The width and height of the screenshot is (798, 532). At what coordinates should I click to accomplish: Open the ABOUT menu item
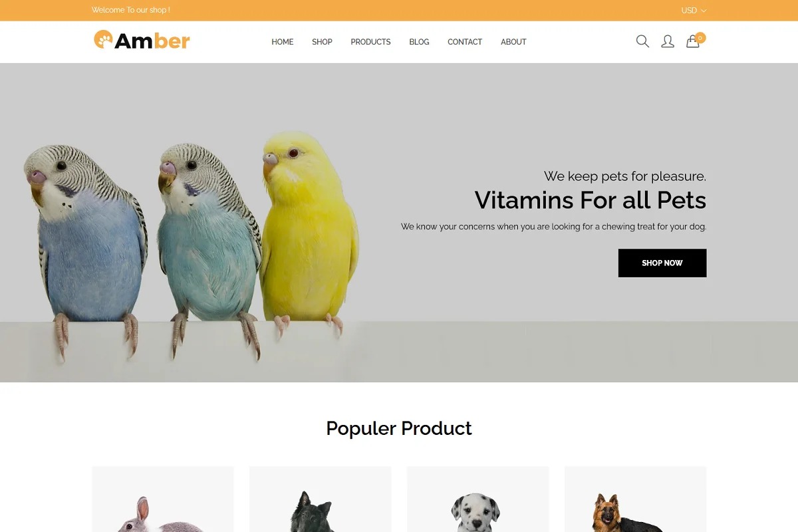pos(513,42)
